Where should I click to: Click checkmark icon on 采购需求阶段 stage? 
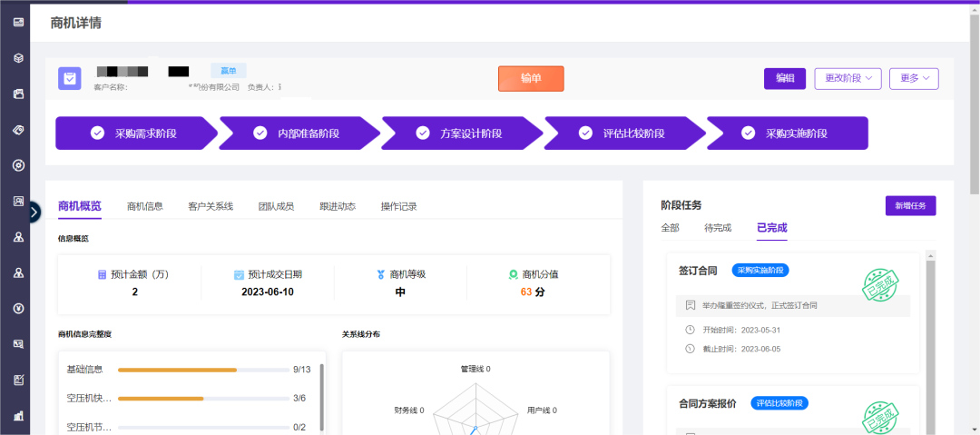tap(97, 133)
